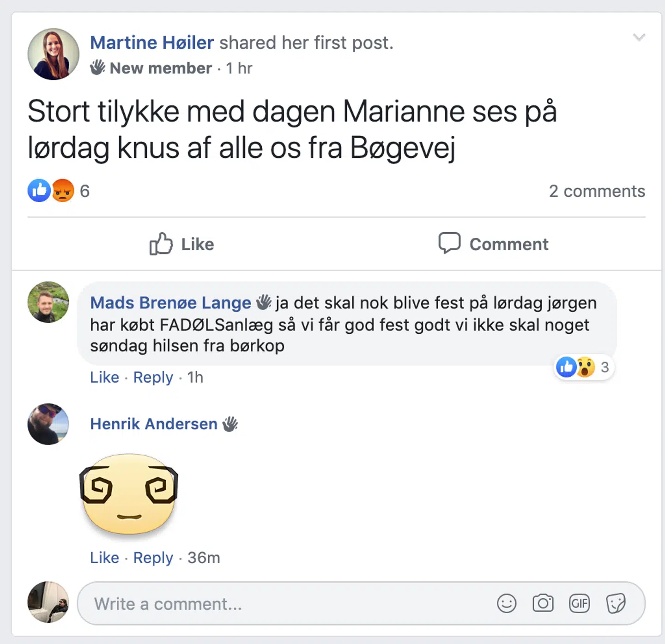
Task: Click Martine Høiler's profile picture
Action: pos(53,53)
